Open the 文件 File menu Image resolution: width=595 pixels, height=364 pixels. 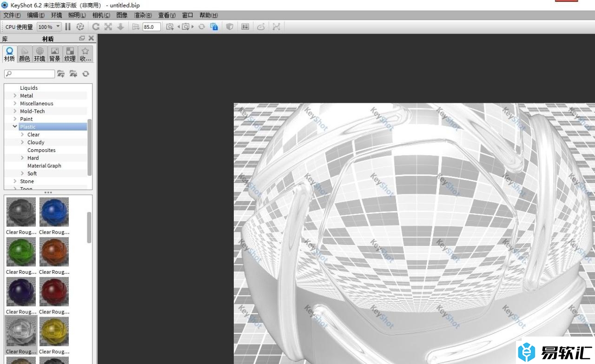point(12,15)
